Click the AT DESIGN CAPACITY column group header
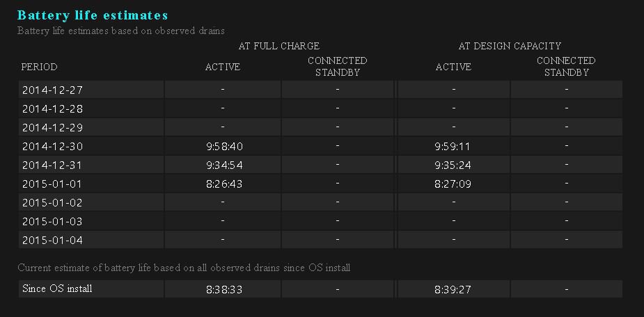Screen dimensions: 644x317 pos(510,47)
